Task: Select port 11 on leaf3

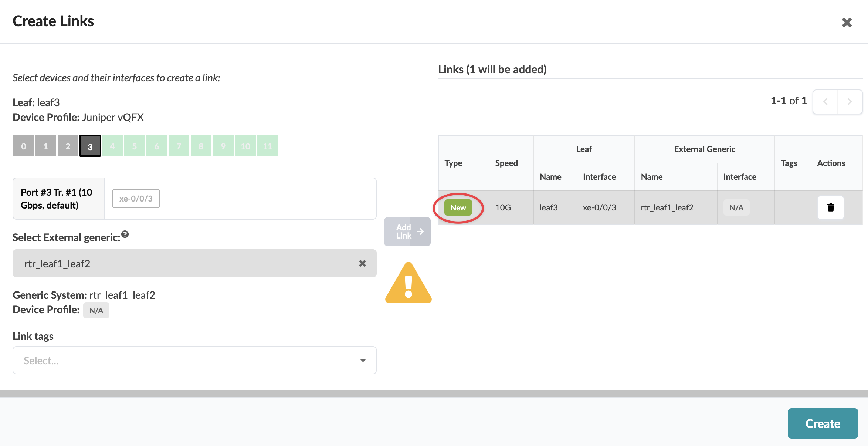Action: pos(267,146)
